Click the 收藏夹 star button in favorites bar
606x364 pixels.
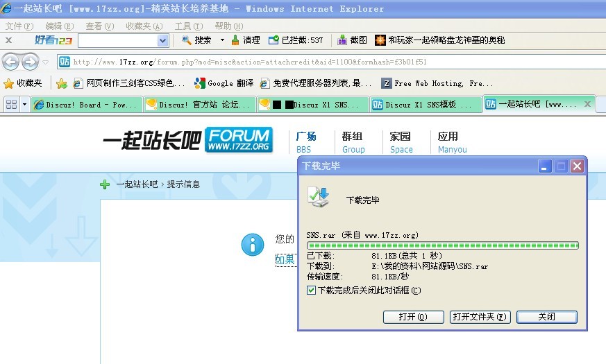23,83
